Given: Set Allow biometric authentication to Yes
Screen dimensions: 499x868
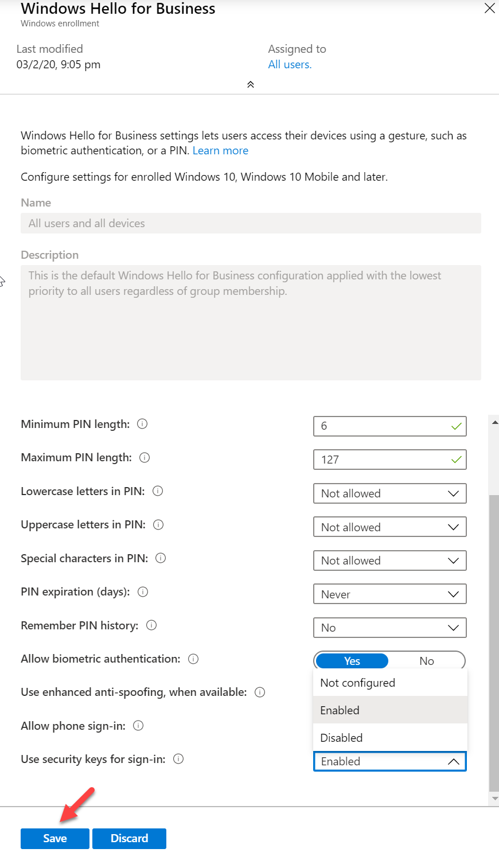Looking at the screenshot, I should point(352,661).
